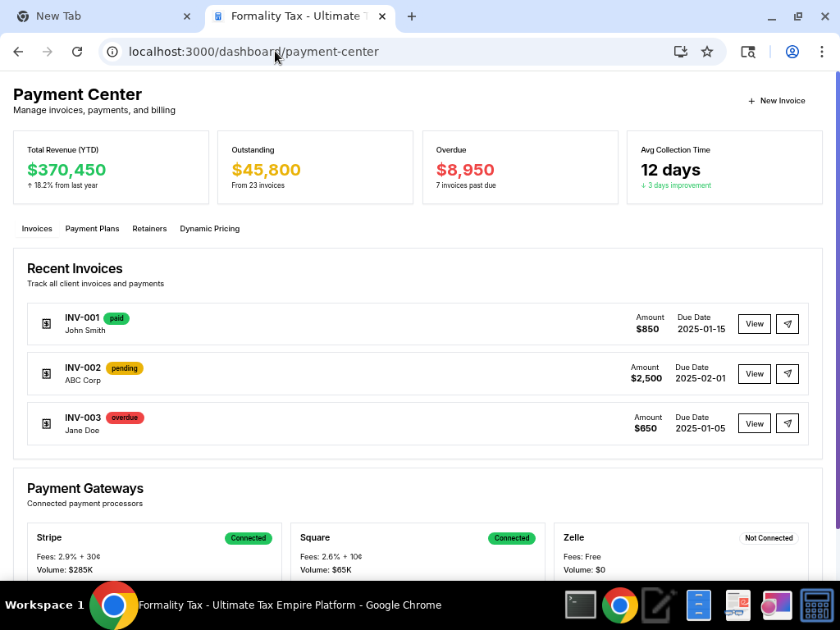View invoice INV-001 for John Smith
This screenshot has height=630, width=840.
(x=754, y=324)
